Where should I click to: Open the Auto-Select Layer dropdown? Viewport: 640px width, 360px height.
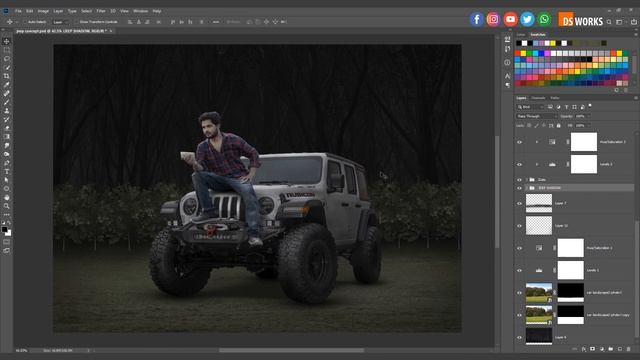point(61,22)
